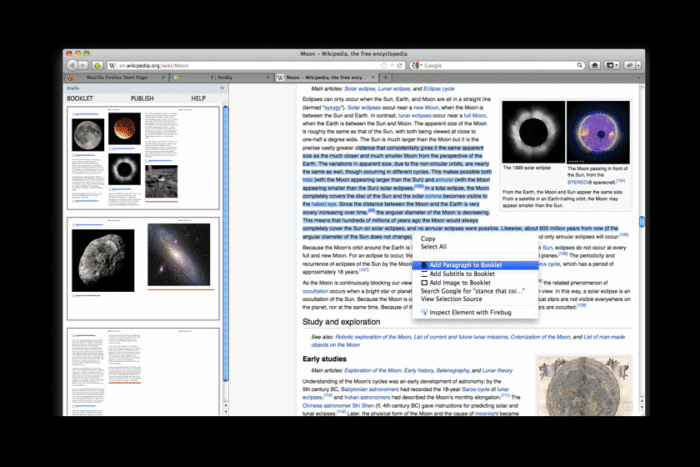
Task: Click in the Google search field
Action: point(499,66)
